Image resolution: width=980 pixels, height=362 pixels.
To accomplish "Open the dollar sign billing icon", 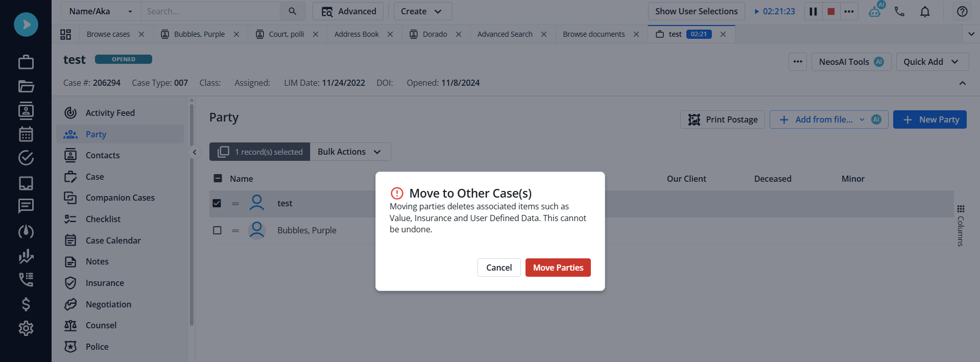I will [26, 304].
